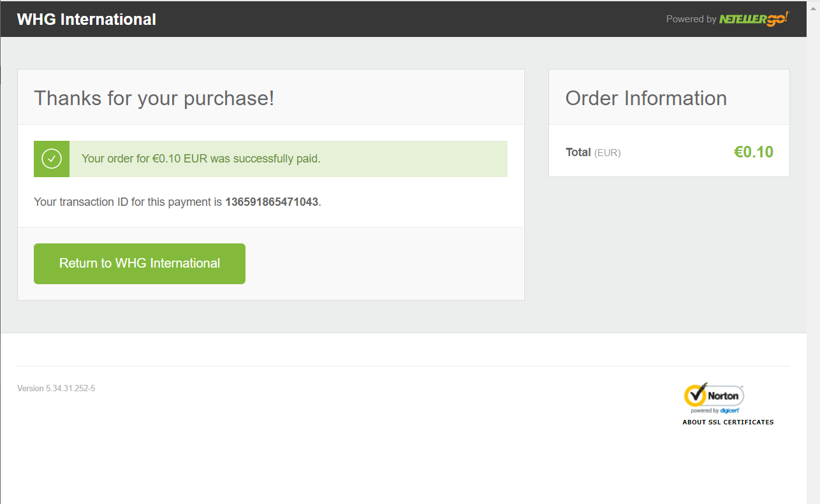Click the Powered by text in header

click(x=691, y=19)
